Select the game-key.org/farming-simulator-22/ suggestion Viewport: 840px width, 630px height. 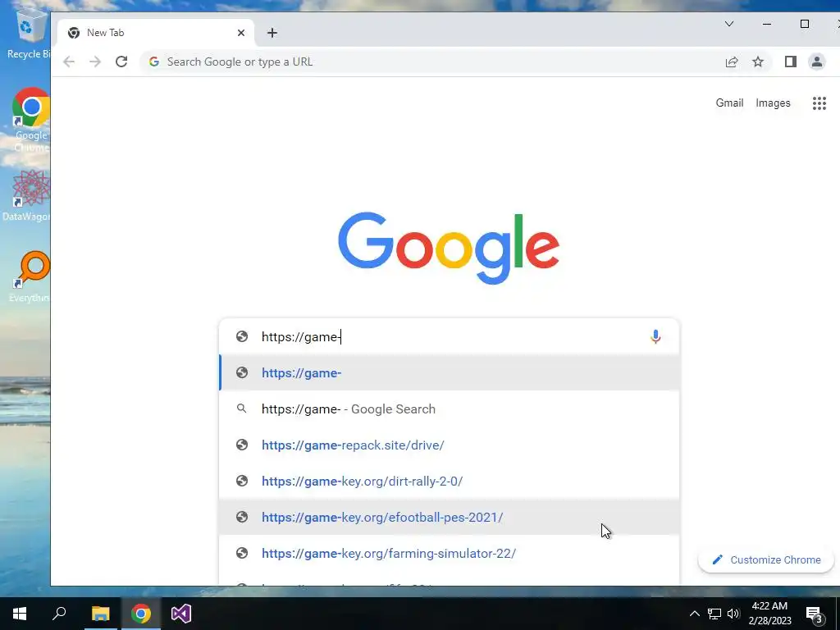pos(449,554)
